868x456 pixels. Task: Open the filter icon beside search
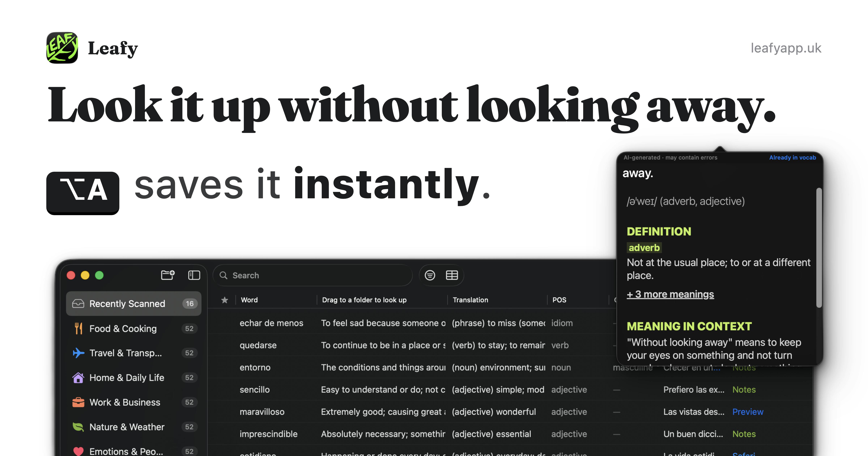pyautogui.click(x=430, y=275)
